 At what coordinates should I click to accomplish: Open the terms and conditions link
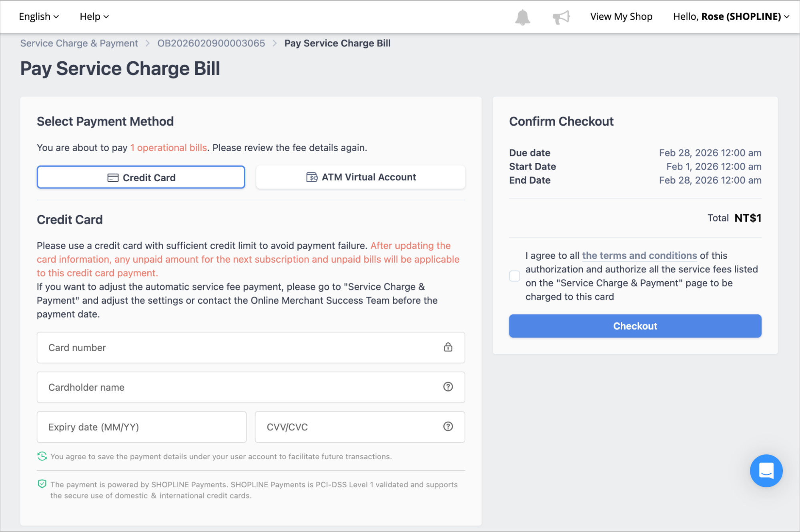pos(639,256)
